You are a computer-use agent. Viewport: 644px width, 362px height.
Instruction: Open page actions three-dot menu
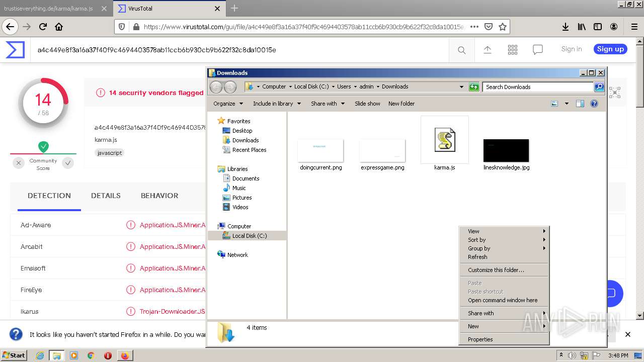click(474, 27)
